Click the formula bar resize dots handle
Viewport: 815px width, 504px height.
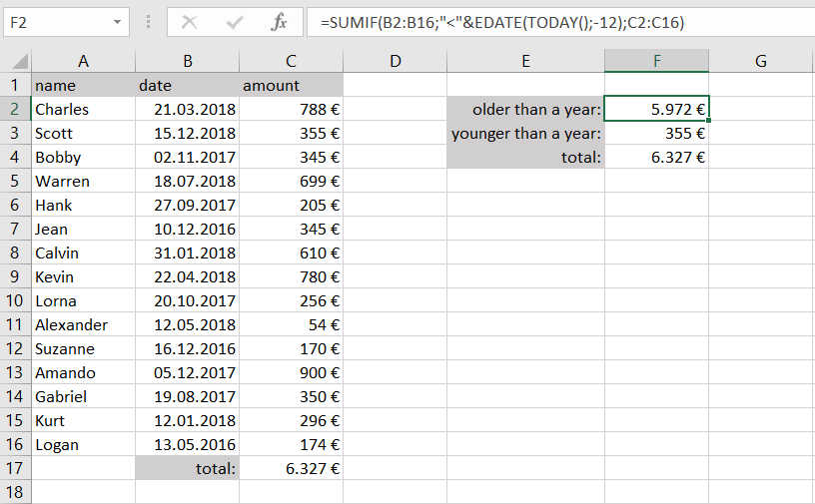[149, 22]
